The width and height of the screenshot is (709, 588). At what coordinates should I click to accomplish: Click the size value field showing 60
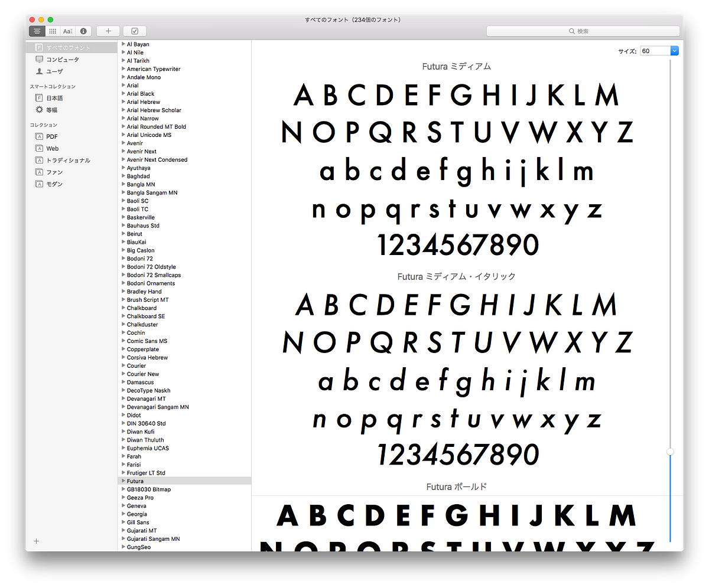coord(655,51)
